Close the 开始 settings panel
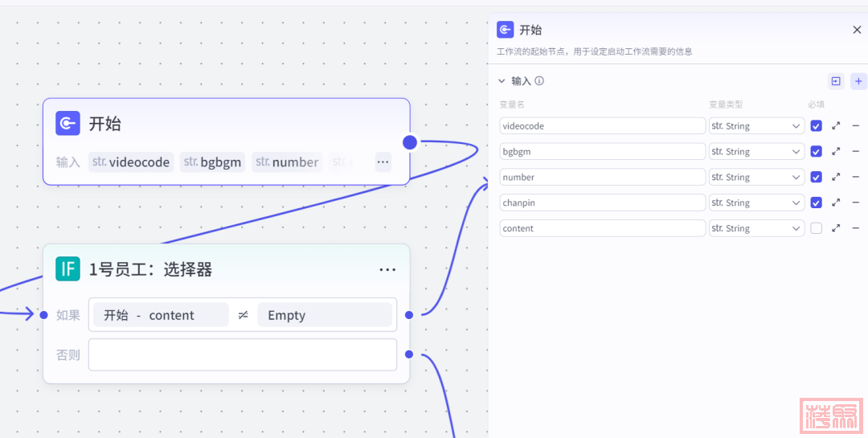 (x=857, y=30)
